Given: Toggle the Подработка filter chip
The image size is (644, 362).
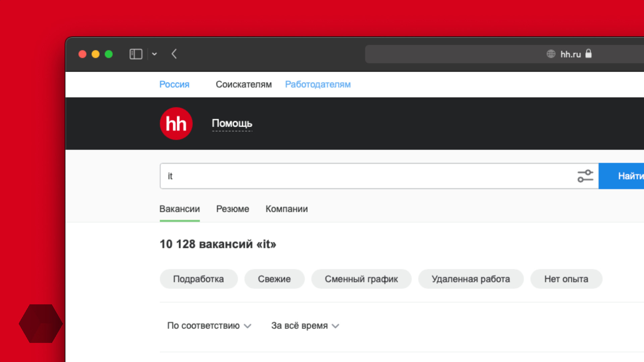Looking at the screenshot, I should pyautogui.click(x=199, y=279).
